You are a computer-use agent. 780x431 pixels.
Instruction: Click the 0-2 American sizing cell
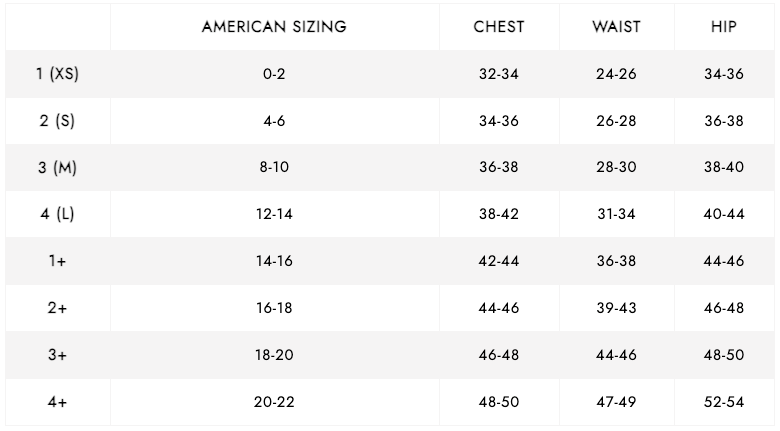274,74
